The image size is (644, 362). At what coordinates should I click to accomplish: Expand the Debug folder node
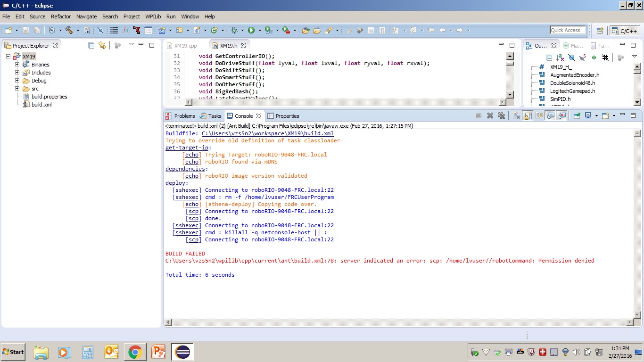point(17,81)
